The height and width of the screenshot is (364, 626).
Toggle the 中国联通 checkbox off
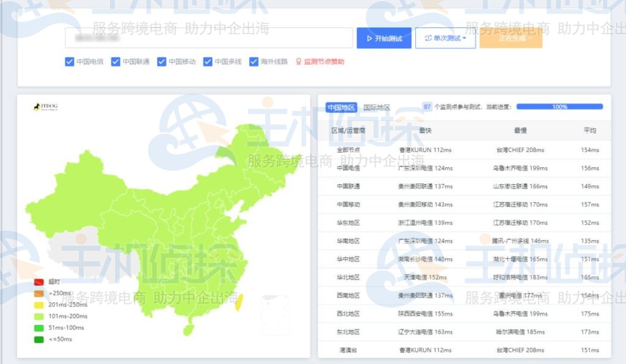click(x=115, y=61)
